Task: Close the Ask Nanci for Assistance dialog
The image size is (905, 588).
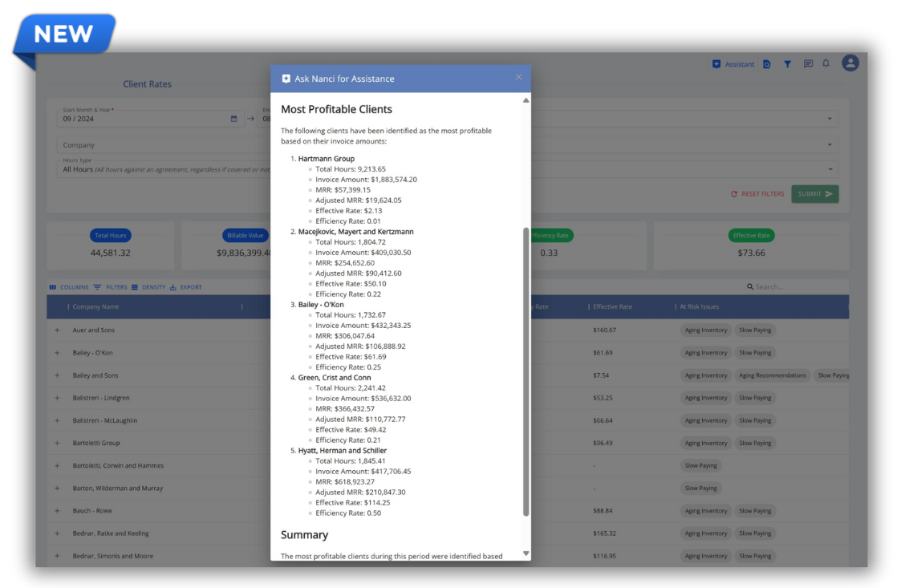Action: pos(518,77)
